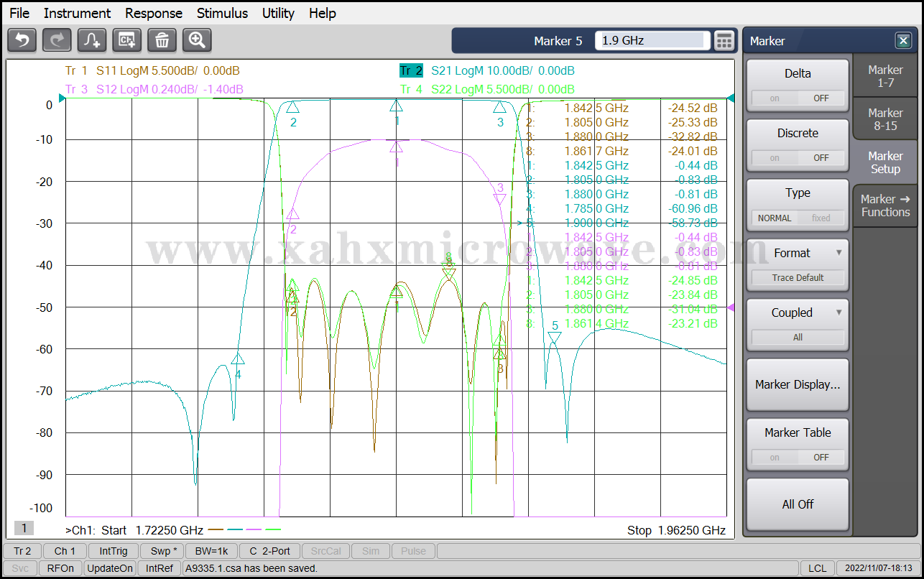The image size is (924, 579).
Task: Open the Stimulus menu
Action: [222, 13]
